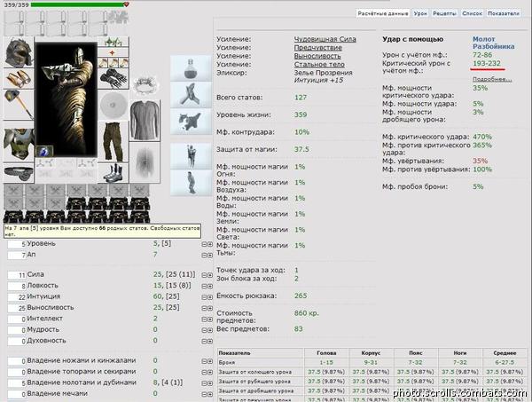
Task: Decrease Ап with minus button
Action: pos(204,256)
